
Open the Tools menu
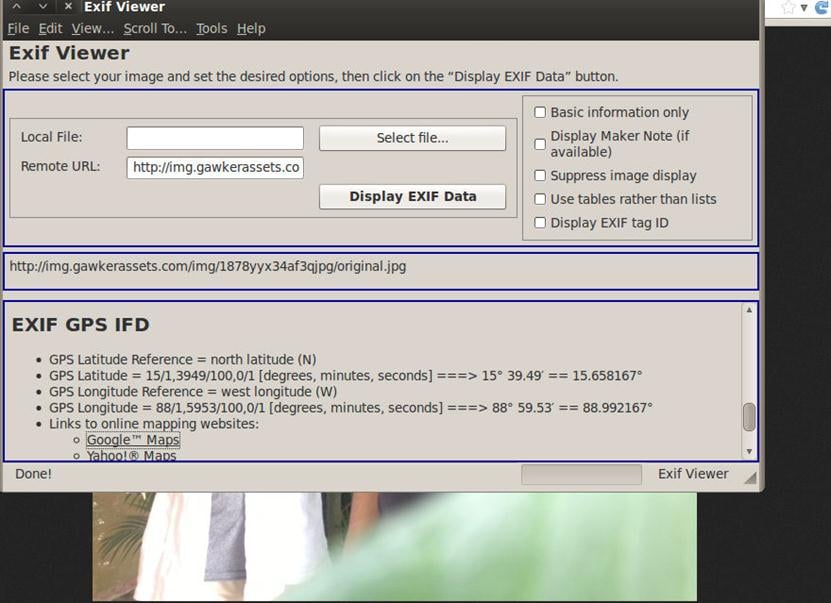pyautogui.click(x=211, y=29)
